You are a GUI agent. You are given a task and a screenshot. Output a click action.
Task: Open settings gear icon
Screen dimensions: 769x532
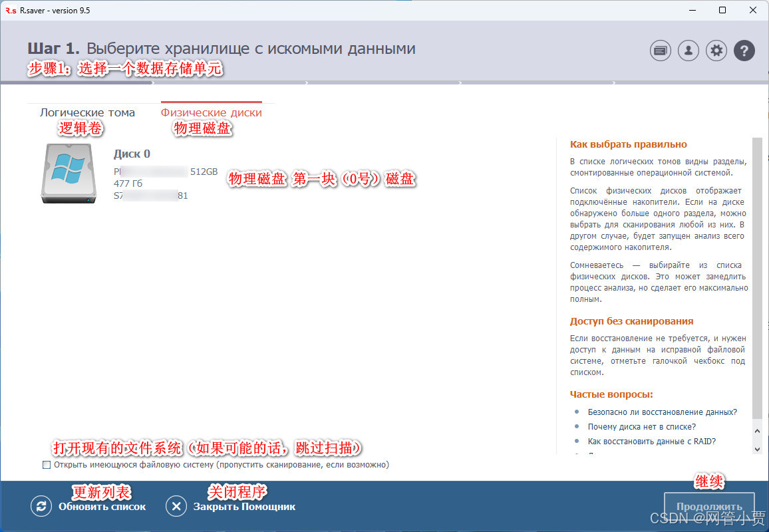[716, 51]
